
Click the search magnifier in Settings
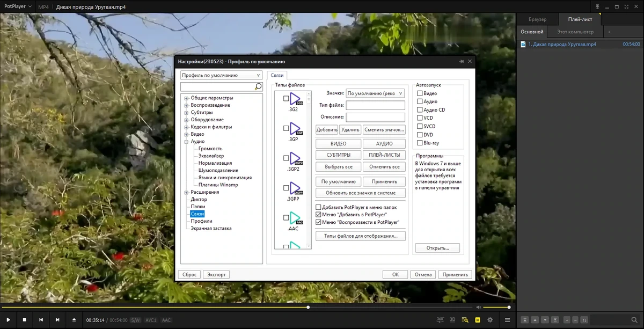point(258,86)
